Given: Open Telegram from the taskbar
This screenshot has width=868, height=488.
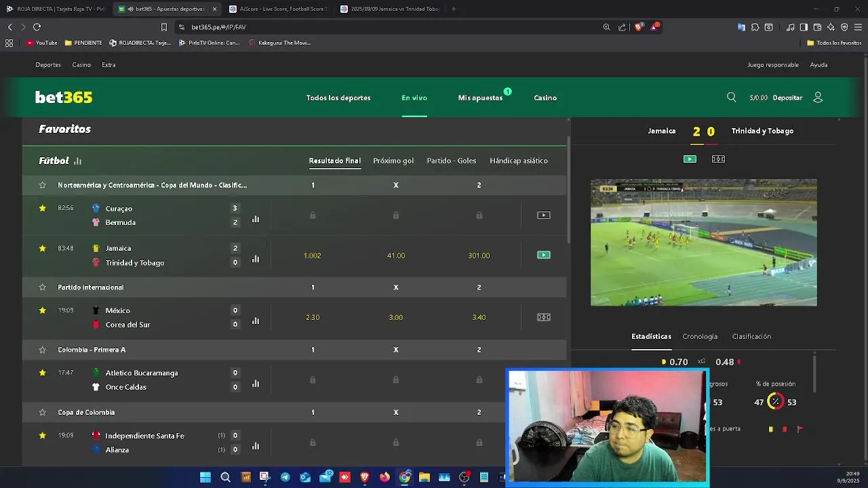Looking at the screenshot, I should 285,477.
